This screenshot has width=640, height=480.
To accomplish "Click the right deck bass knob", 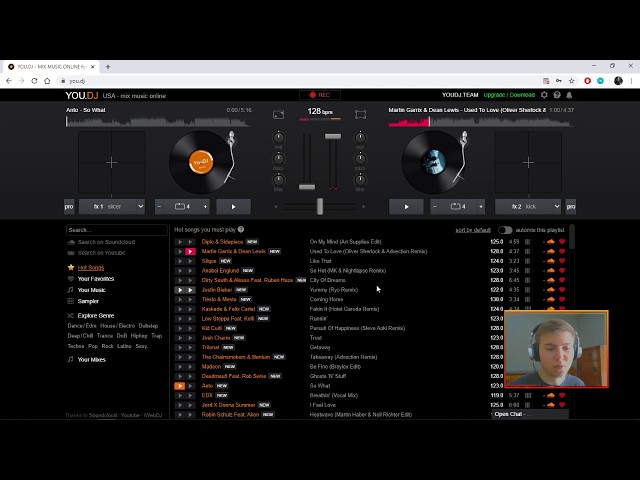I will 360,159.
